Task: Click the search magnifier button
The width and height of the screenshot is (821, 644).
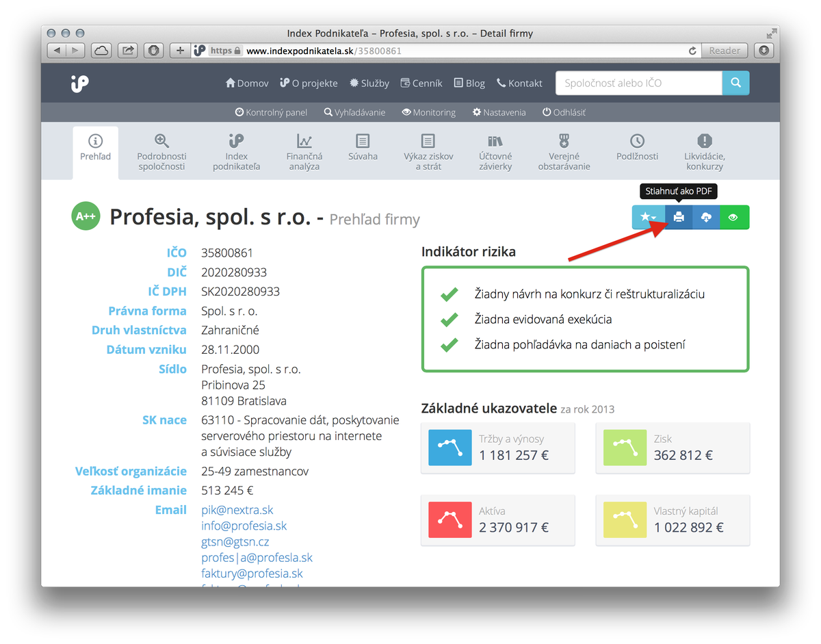Action: [735, 83]
